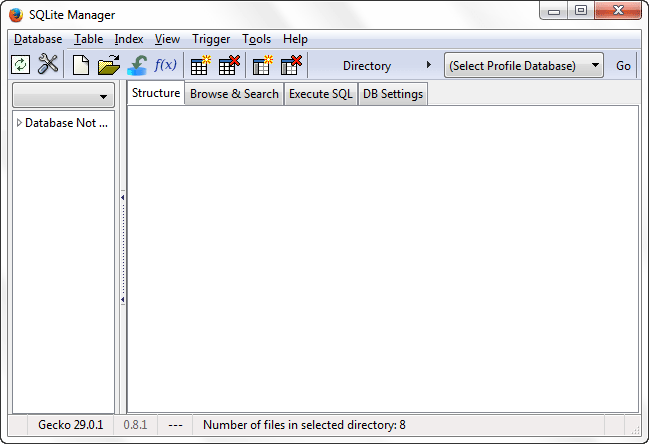Open the Connect Database folder icon
This screenshot has height=444, width=649.
(109, 65)
